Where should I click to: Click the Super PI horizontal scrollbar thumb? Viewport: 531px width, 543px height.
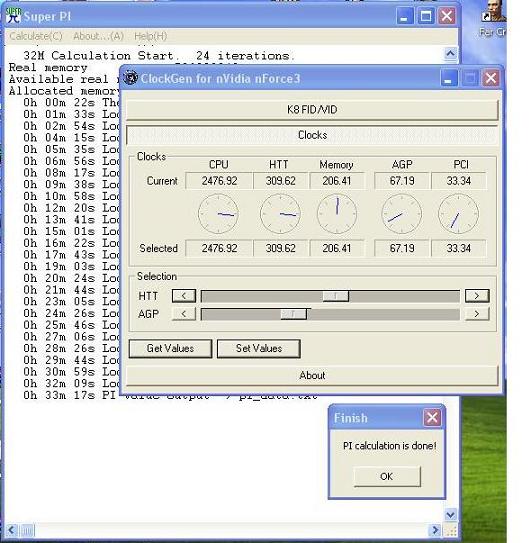click(x=27, y=530)
